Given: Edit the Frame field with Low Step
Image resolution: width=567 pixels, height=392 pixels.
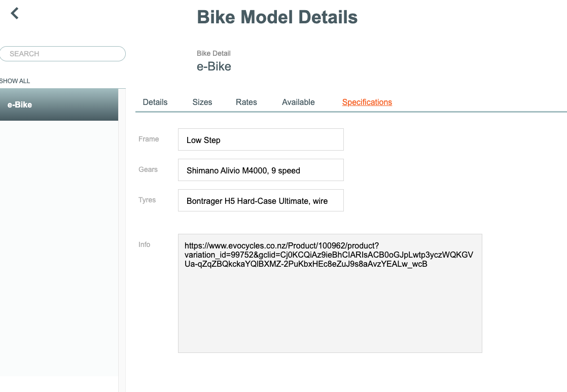Looking at the screenshot, I should coord(261,139).
